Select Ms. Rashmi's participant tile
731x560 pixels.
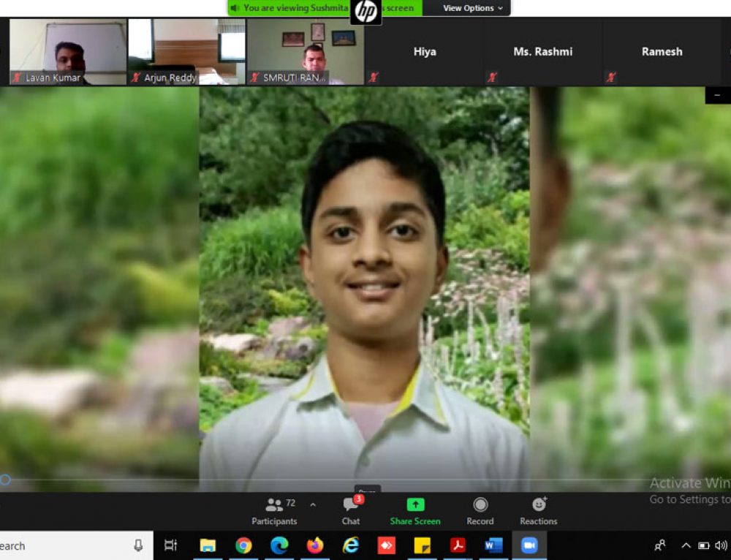tap(543, 52)
